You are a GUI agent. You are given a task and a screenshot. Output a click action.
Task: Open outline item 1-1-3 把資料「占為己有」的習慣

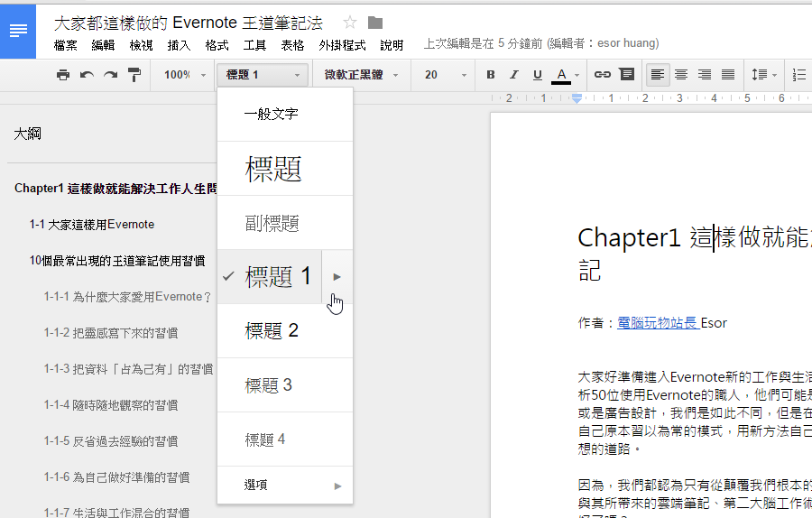(x=128, y=369)
